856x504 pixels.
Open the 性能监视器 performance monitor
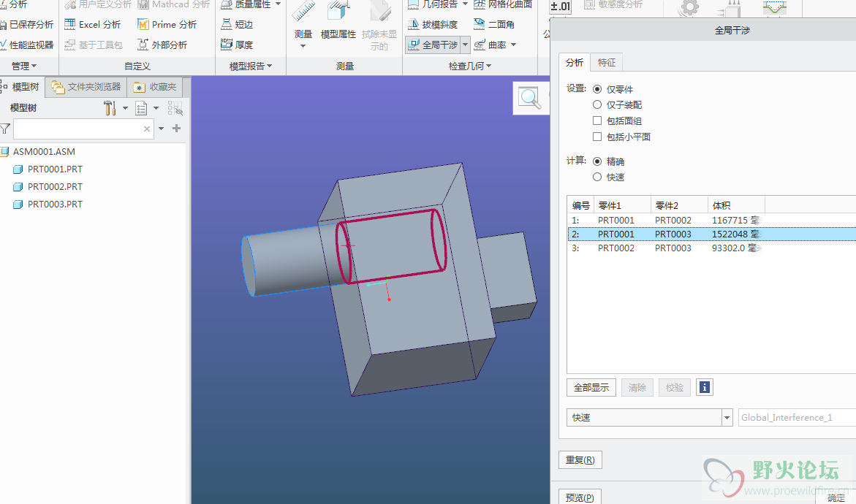click(27, 45)
